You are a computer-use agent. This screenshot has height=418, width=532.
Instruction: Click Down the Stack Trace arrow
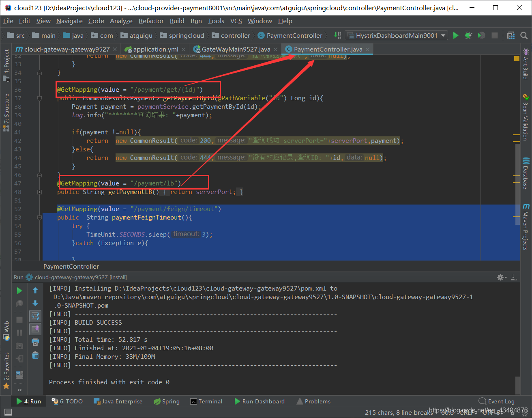tap(35, 303)
